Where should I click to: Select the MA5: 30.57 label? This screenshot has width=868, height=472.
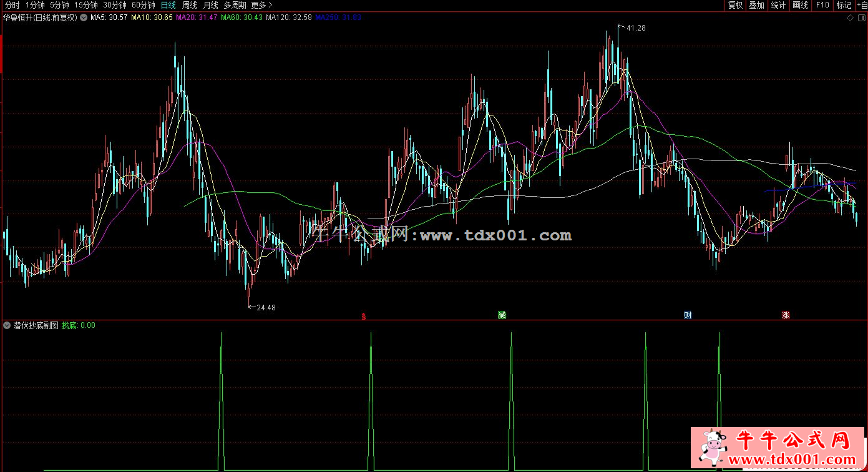(x=109, y=17)
